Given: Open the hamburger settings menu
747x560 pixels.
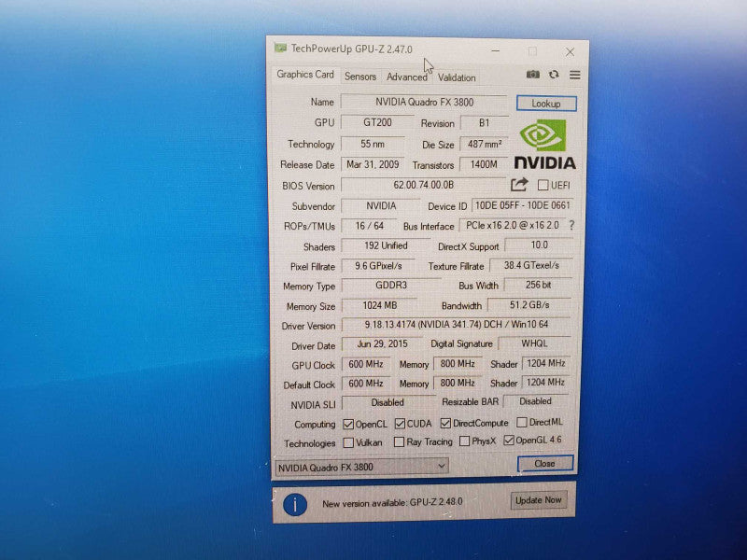Looking at the screenshot, I should [x=575, y=75].
